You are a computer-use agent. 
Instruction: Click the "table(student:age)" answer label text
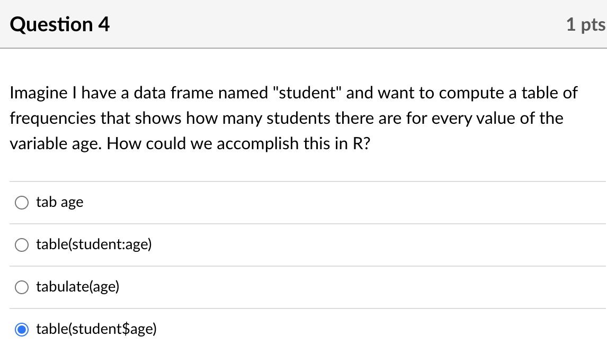(x=94, y=244)
